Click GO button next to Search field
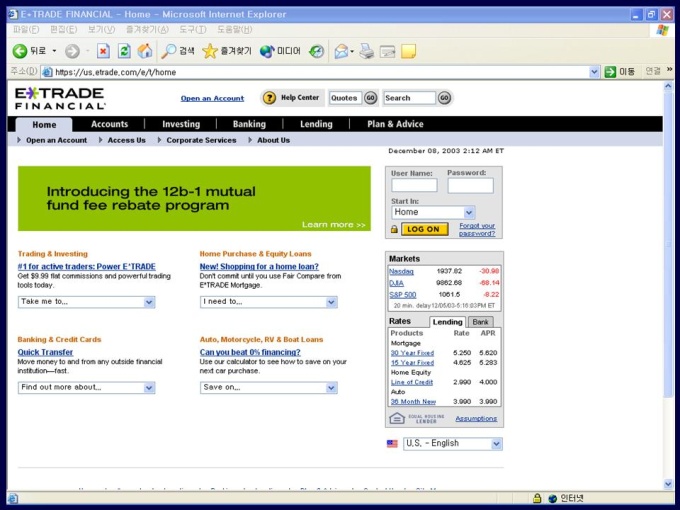Image resolution: width=680 pixels, height=510 pixels. 444,98
